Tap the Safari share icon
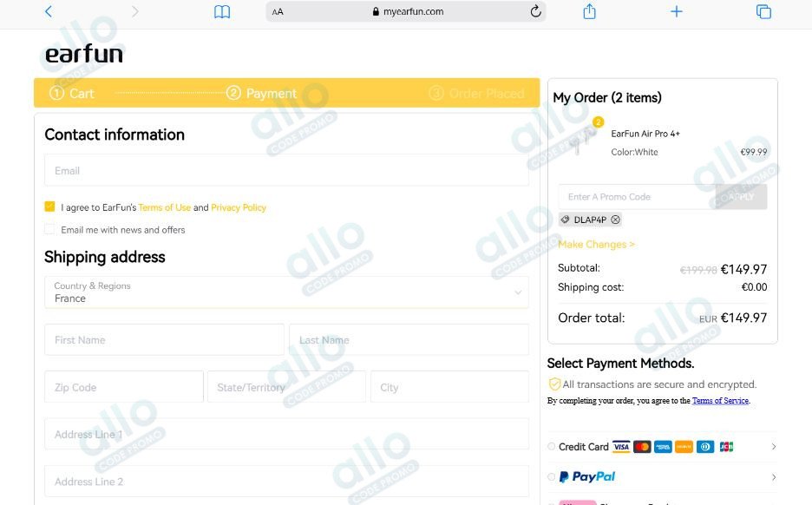This screenshot has height=505, width=812. pos(589,11)
